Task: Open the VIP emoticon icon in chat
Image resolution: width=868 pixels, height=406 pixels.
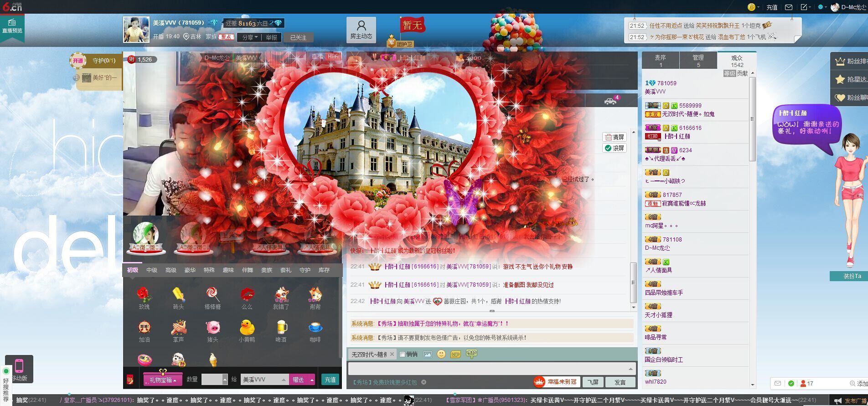Action: click(x=455, y=354)
